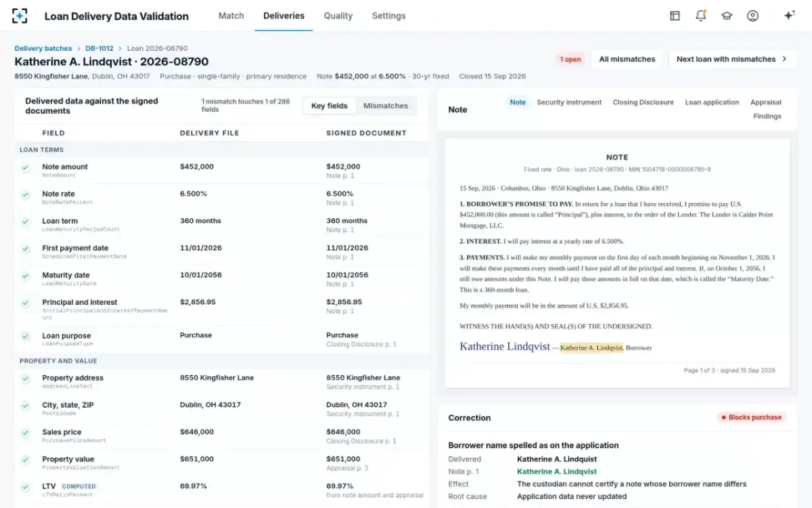Click the Note amount field row
This screenshot has height=508, width=812.
222,170
